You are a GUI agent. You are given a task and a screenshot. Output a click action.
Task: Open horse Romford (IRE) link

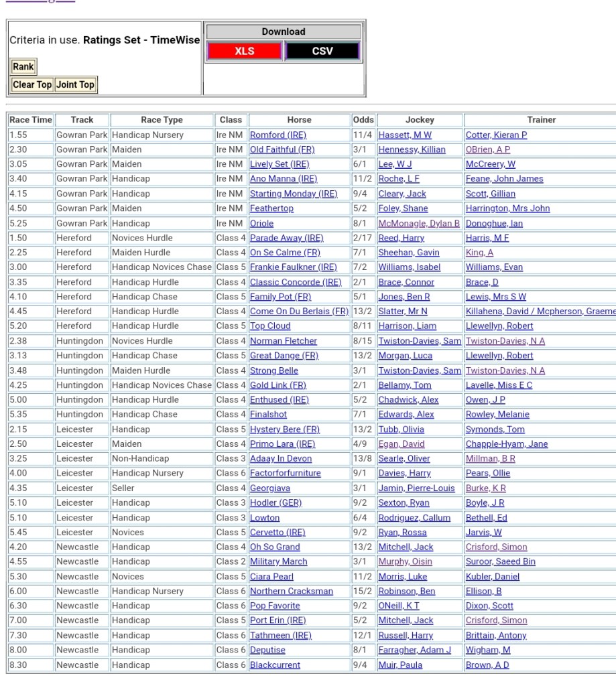[x=278, y=135]
